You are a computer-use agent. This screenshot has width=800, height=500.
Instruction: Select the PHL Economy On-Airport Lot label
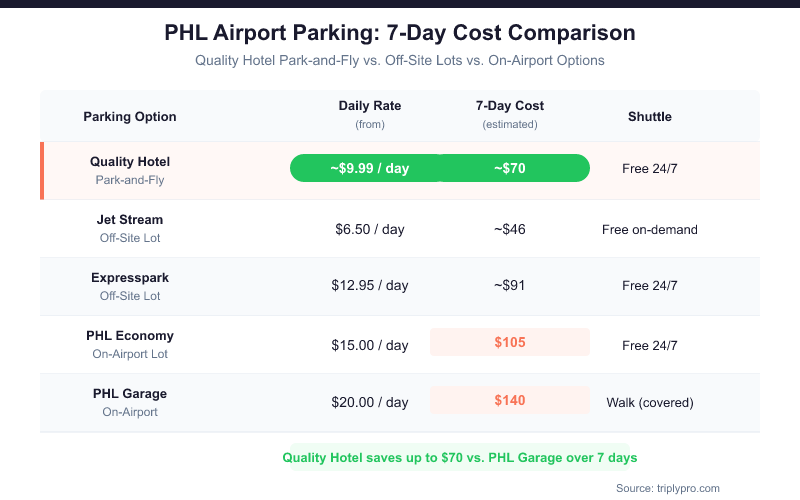(130, 344)
